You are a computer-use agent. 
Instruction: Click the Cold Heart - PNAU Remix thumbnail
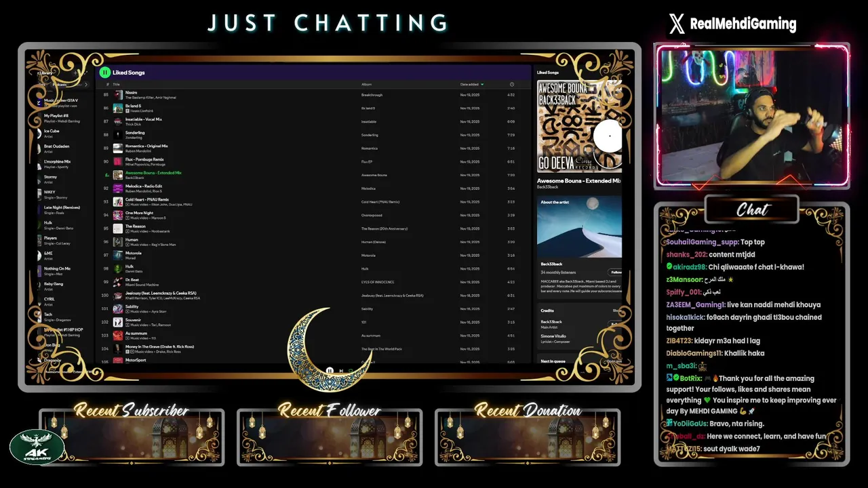[118, 202]
